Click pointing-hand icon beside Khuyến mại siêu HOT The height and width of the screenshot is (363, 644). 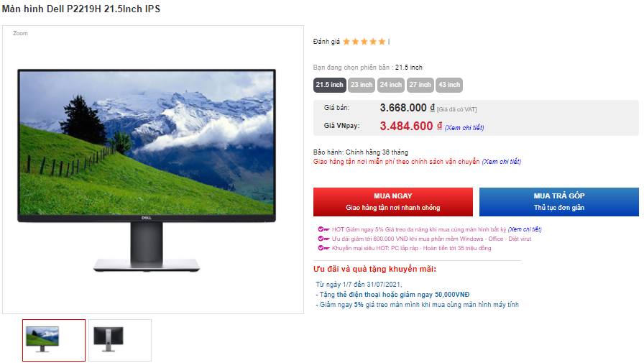[323, 248]
